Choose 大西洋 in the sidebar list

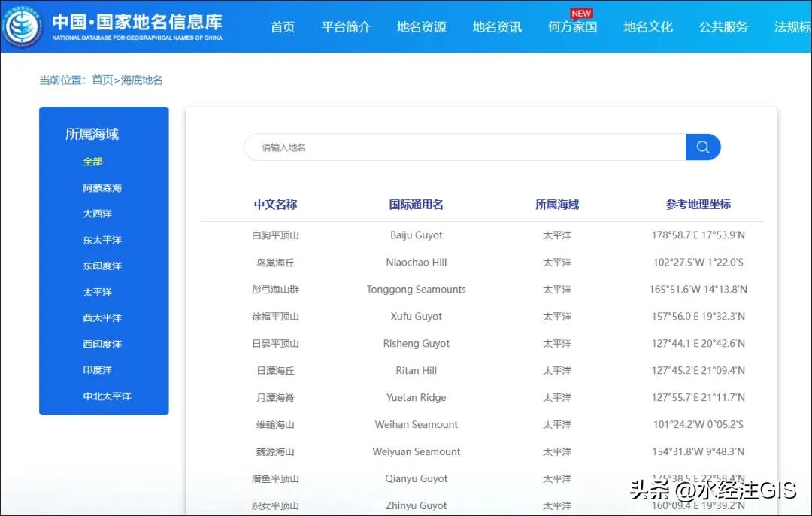pyautogui.click(x=97, y=214)
